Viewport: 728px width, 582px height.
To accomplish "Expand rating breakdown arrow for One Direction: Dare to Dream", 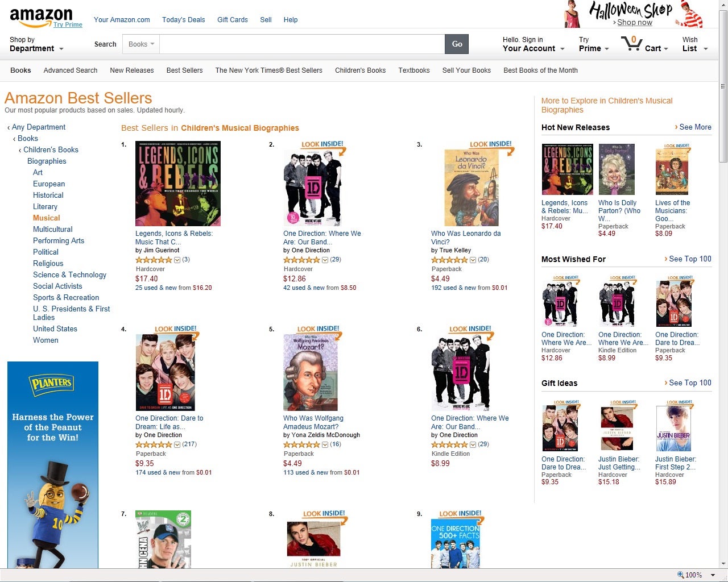I will click(x=177, y=444).
